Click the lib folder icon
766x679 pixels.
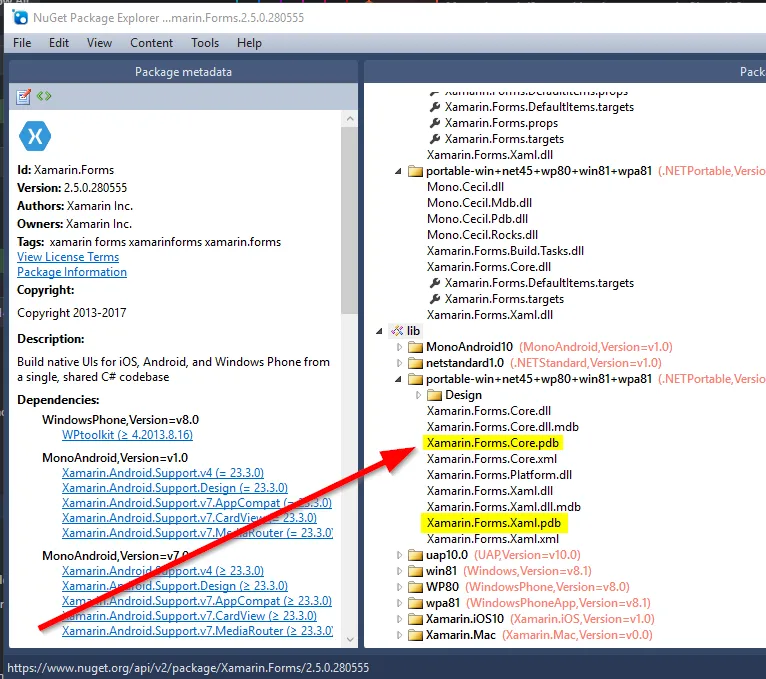coord(397,331)
